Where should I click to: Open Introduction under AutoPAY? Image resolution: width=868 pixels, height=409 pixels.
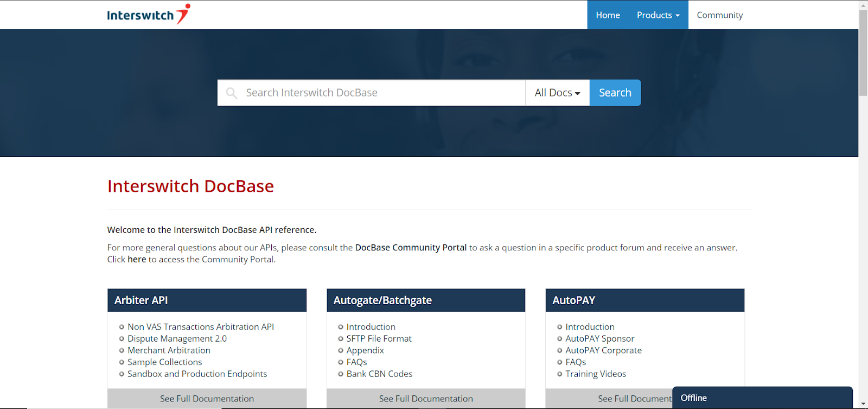(590, 327)
